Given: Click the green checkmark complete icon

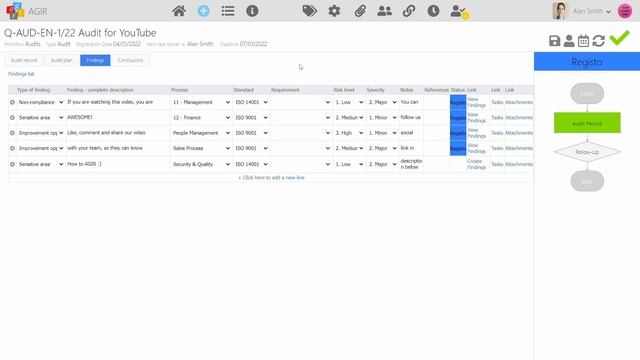Looking at the screenshot, I should [620, 38].
